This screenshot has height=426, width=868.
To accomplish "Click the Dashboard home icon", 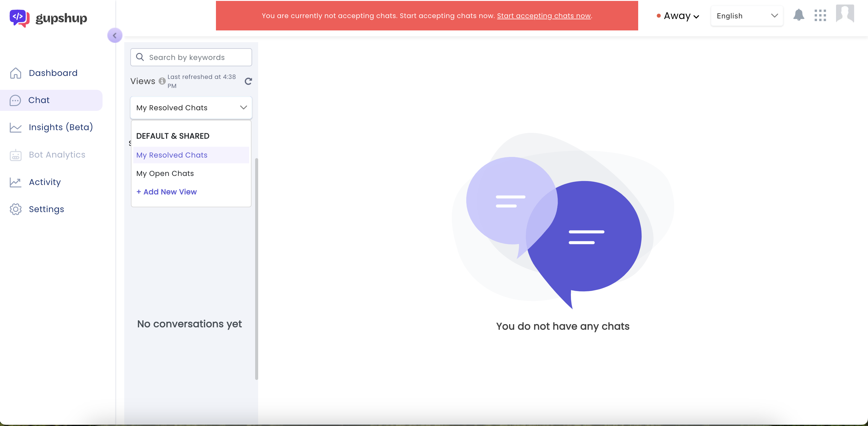I will (x=15, y=73).
